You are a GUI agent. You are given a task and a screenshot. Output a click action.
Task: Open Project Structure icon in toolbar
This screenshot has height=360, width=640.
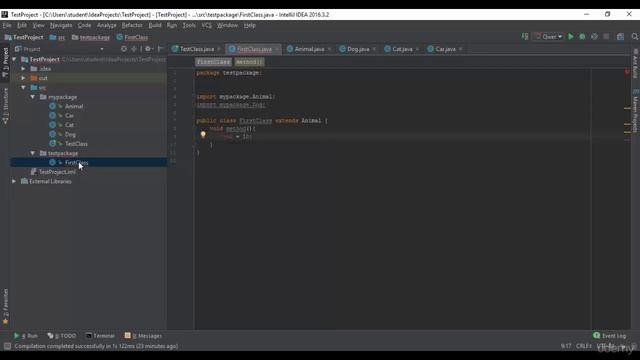[620, 37]
